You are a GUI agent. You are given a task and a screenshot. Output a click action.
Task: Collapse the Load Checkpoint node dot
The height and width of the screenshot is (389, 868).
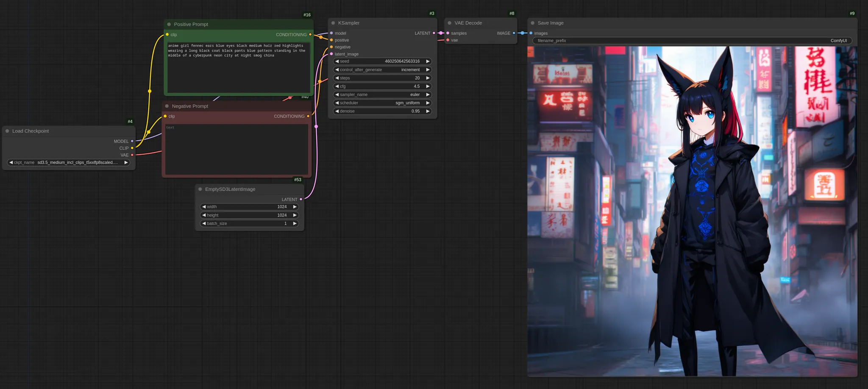7,131
